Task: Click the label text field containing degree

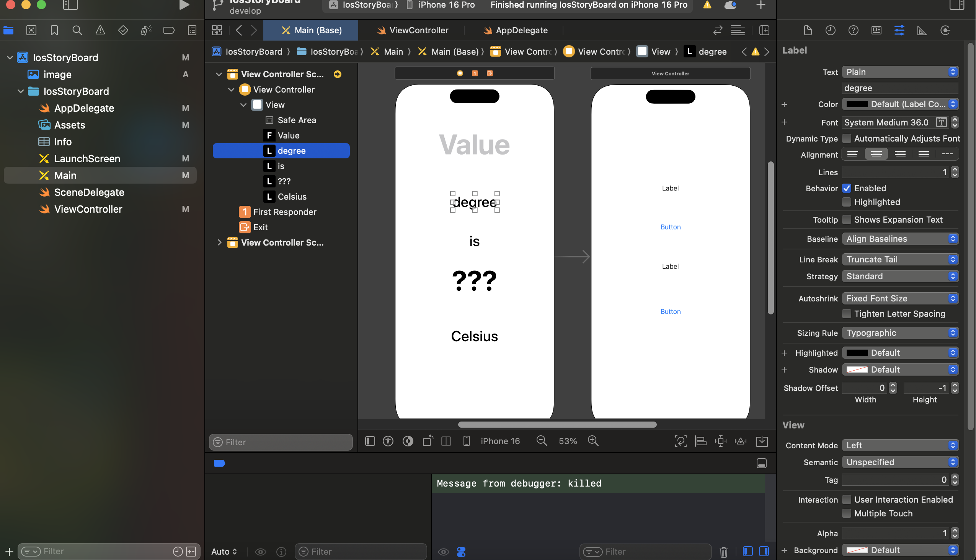Action: pos(900,88)
